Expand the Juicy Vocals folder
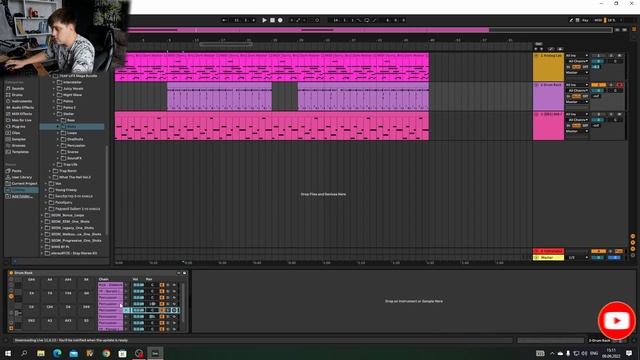Screen dimensions: 640x360 tap(54, 89)
